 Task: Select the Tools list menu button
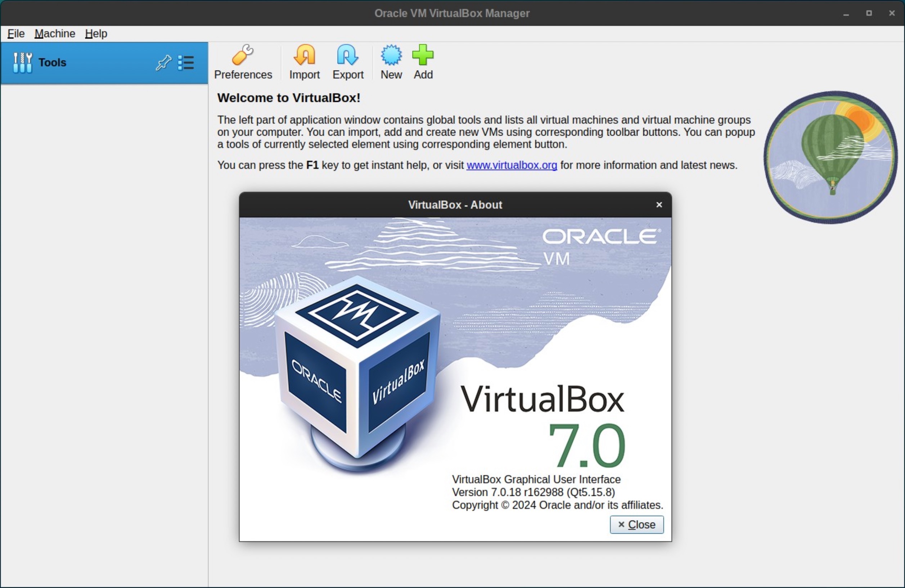(187, 62)
